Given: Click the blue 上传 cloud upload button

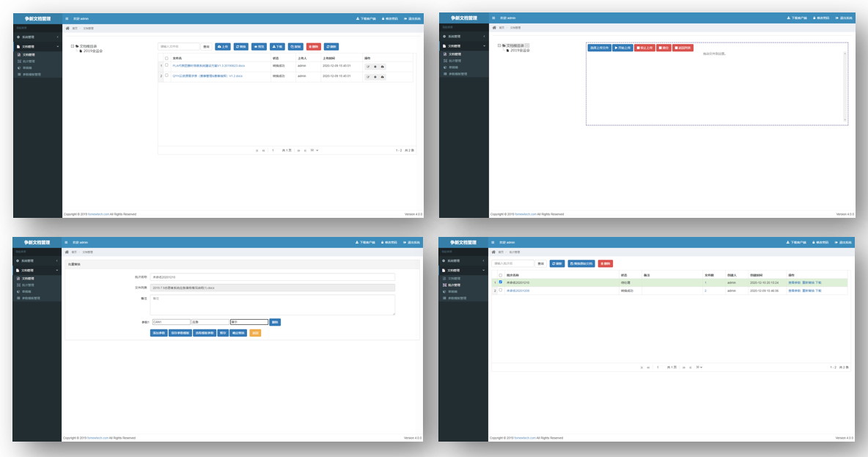Looking at the screenshot, I should [222, 46].
